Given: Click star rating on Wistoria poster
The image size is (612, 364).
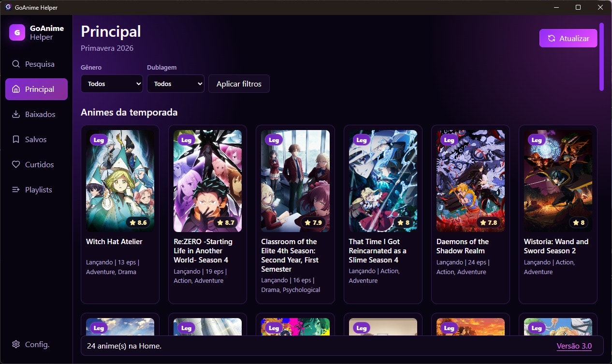Looking at the screenshot, I should click(x=579, y=222).
